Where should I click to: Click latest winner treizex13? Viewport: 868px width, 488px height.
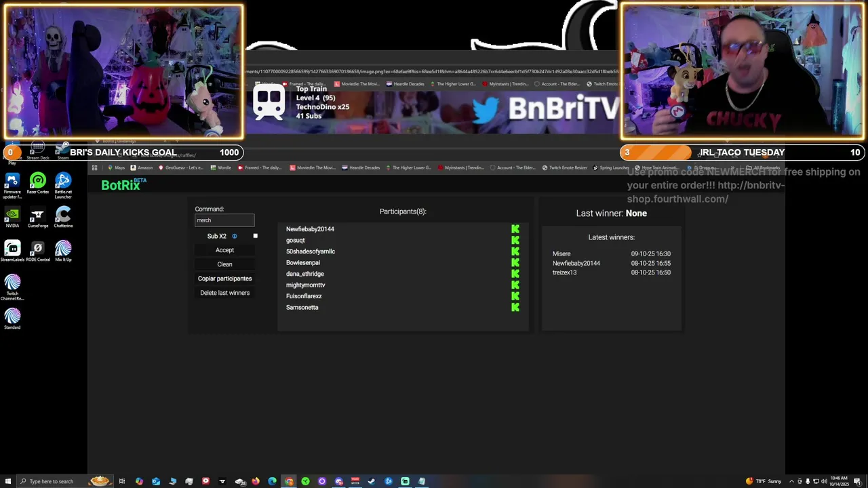pyautogui.click(x=564, y=272)
